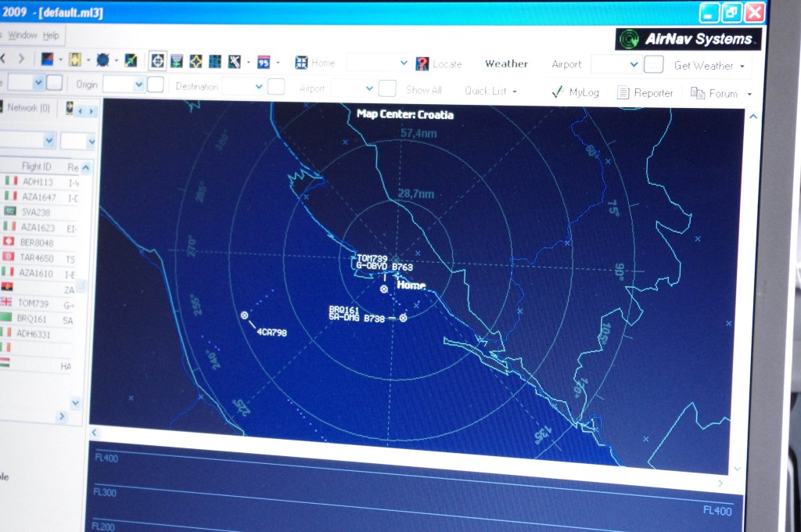Click the flight list scroll-down arrow
801x532 pixels.
[x=76, y=403]
